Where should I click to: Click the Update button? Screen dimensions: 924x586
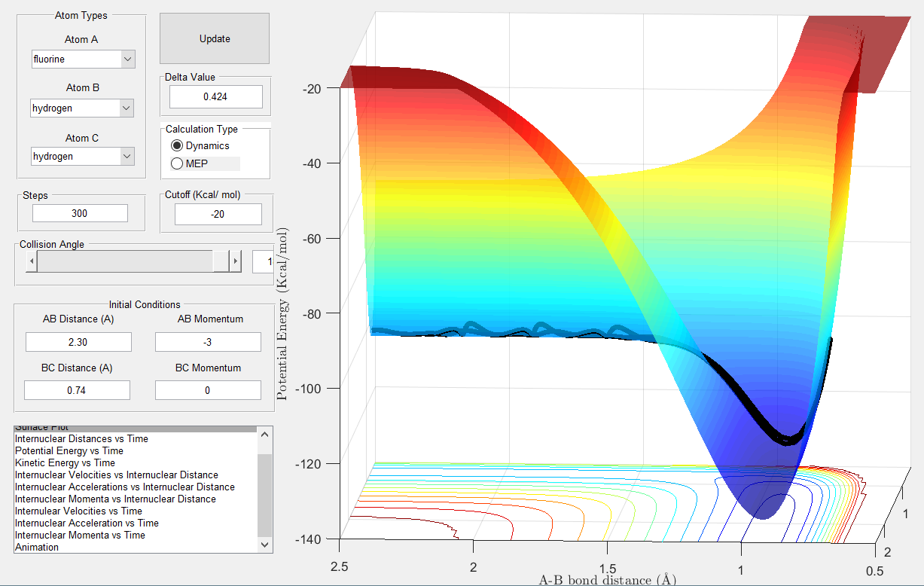tap(215, 39)
